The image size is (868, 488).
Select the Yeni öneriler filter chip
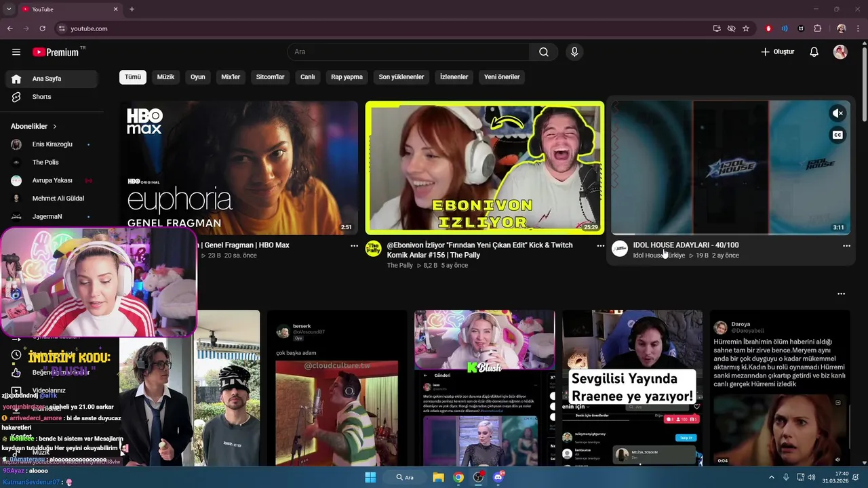502,77
